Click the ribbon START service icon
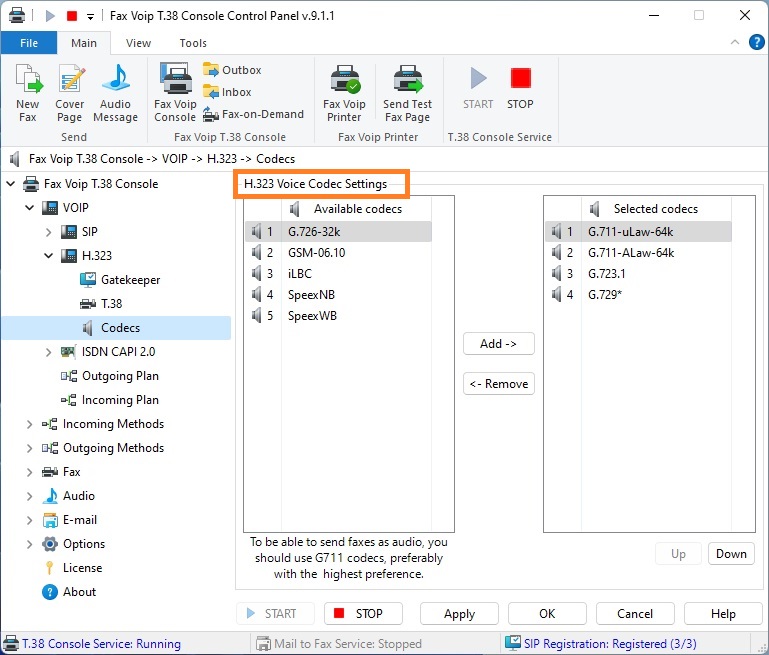 tap(478, 88)
